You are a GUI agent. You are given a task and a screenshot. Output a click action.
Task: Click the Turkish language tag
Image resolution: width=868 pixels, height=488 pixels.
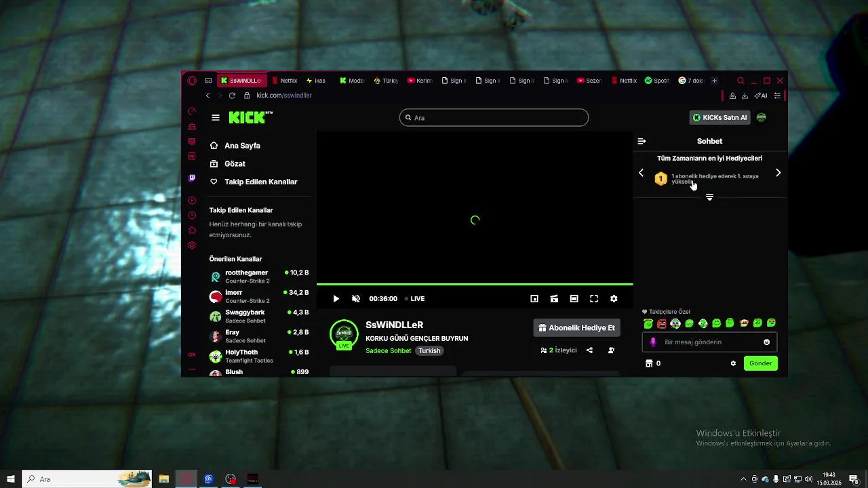[429, 351]
